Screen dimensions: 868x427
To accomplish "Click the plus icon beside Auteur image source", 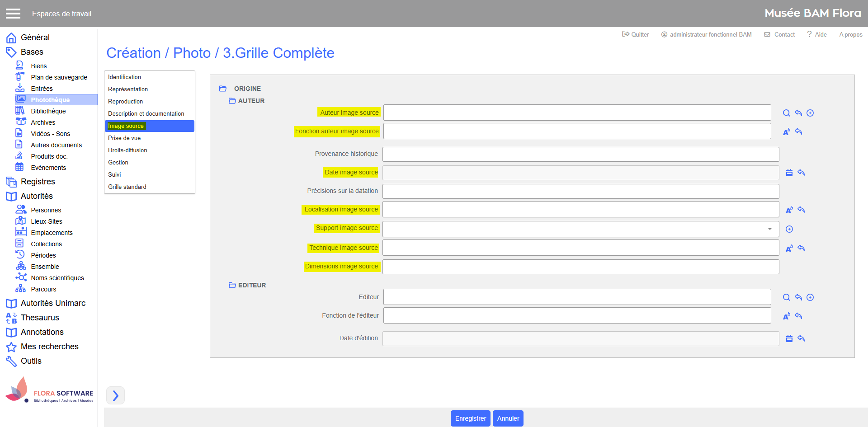I will [810, 113].
